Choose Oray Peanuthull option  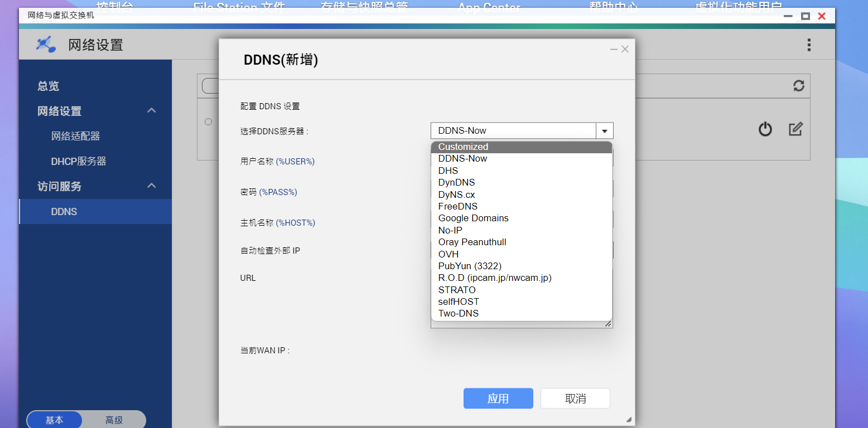tap(522, 242)
